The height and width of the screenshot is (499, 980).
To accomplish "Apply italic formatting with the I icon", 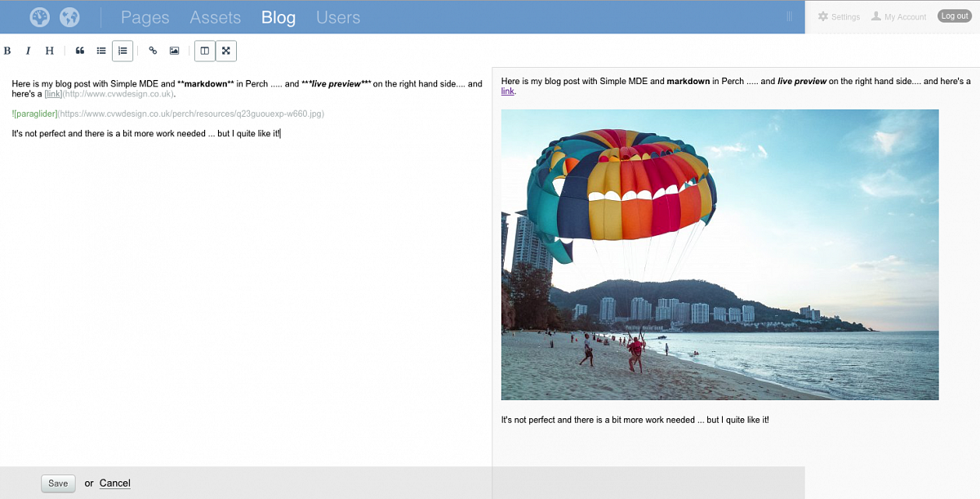I will point(28,51).
